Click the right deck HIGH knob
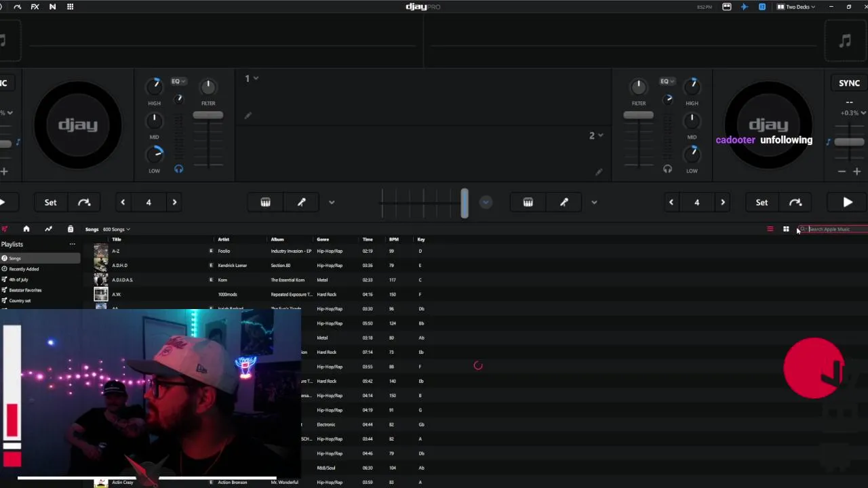868x488 pixels. click(x=692, y=86)
